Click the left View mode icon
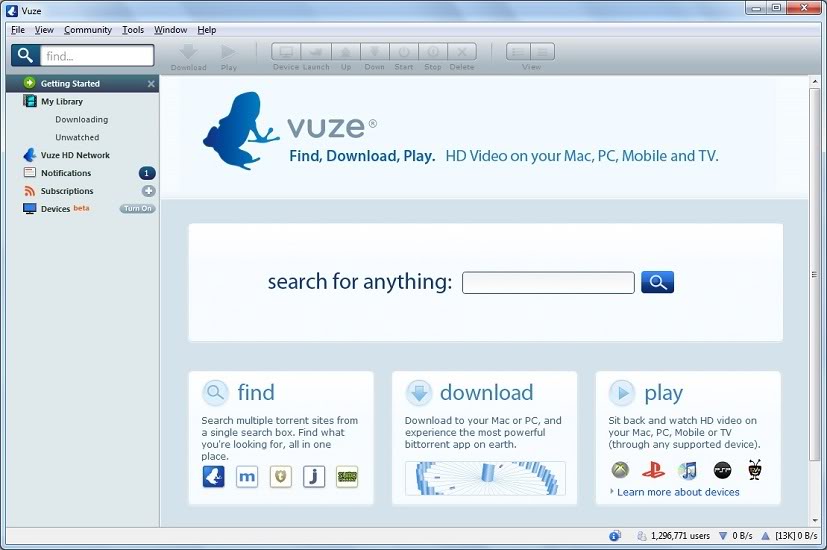The width and height of the screenshot is (827, 550). point(518,52)
